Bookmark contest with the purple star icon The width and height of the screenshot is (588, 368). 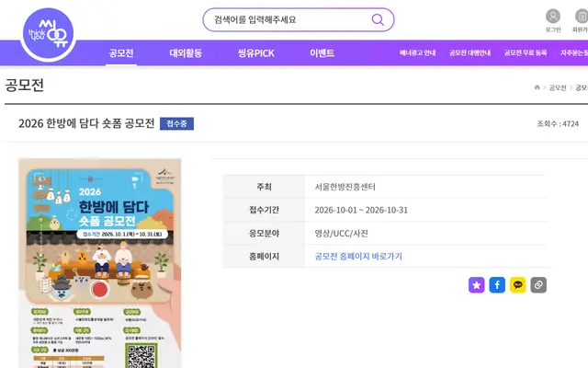[x=476, y=285]
